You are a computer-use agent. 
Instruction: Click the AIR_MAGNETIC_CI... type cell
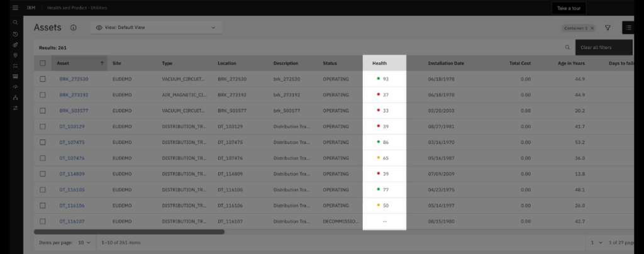184,95
